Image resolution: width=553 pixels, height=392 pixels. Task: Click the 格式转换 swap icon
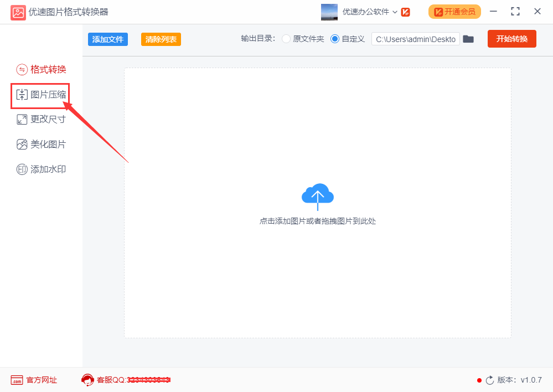(22, 70)
